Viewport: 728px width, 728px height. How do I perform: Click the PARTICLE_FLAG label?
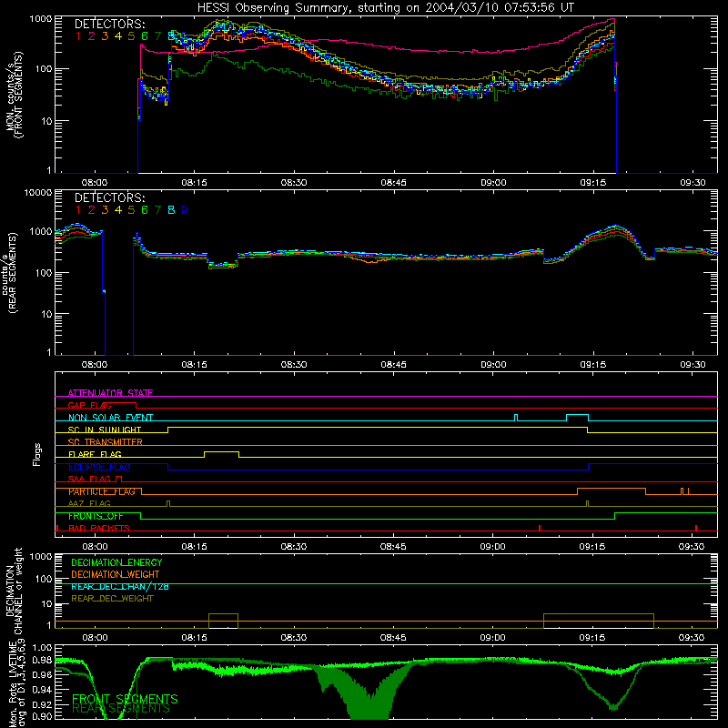click(102, 491)
